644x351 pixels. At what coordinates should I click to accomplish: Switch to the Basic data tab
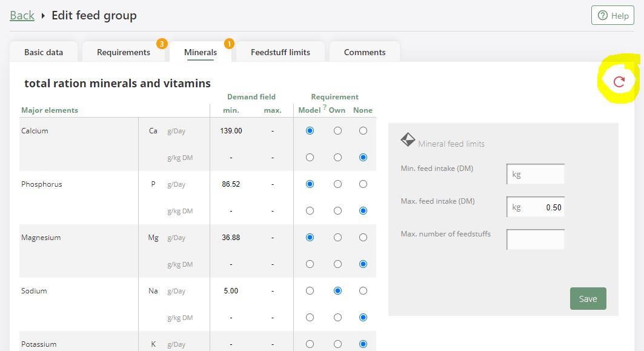[x=44, y=52]
